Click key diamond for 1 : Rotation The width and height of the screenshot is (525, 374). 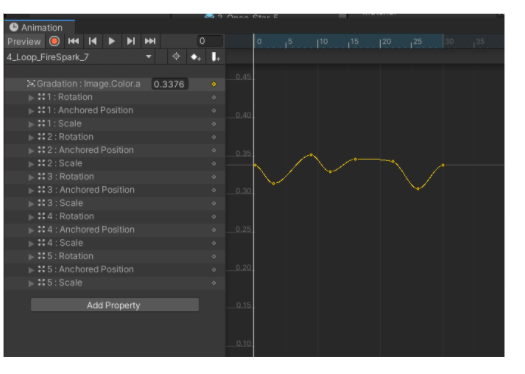click(214, 97)
